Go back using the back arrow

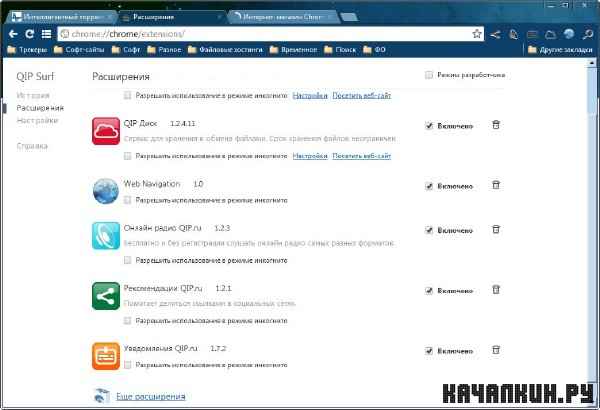pos(13,34)
